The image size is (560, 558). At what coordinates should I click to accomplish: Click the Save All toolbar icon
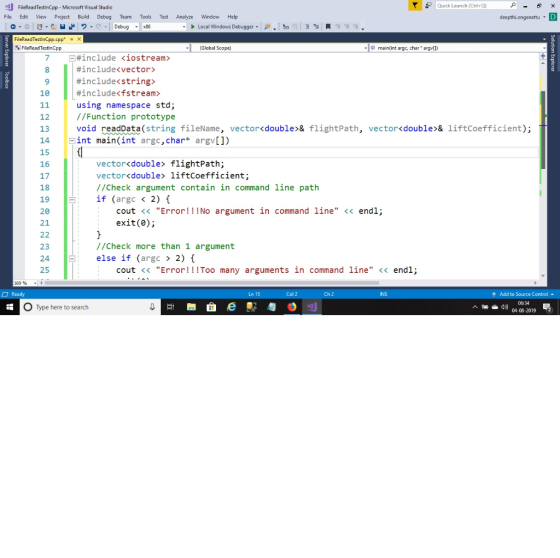click(72, 27)
